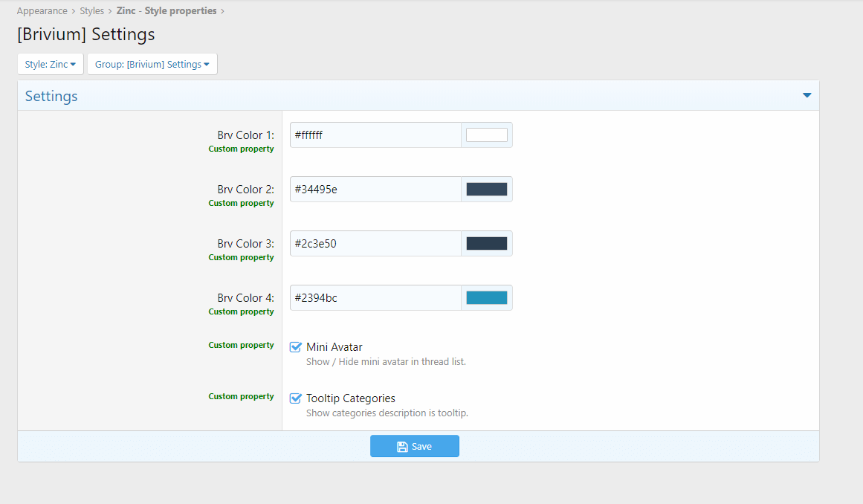Edit the #2c3e50 hex value field

(375, 244)
